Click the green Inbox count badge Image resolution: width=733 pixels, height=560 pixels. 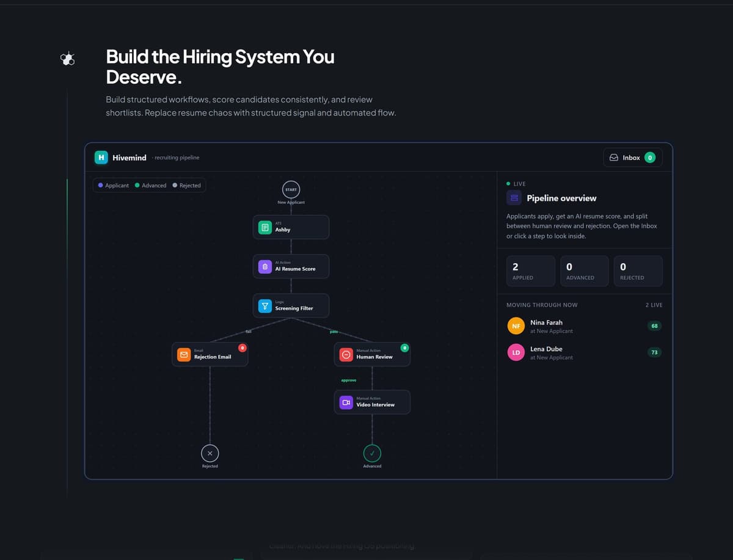pyautogui.click(x=650, y=158)
